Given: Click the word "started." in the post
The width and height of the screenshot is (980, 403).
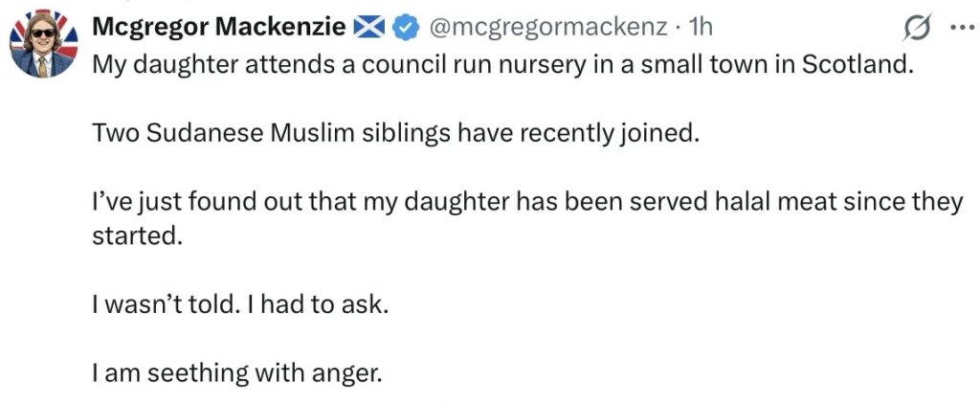Looking at the screenshot, I should tap(137, 236).
